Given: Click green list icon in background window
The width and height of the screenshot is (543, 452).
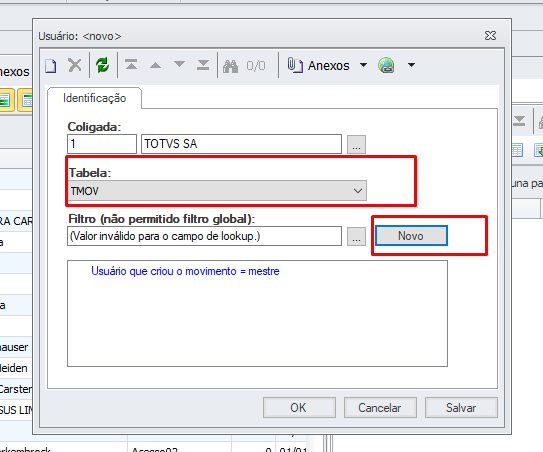Looking at the screenshot, I should (6, 100).
